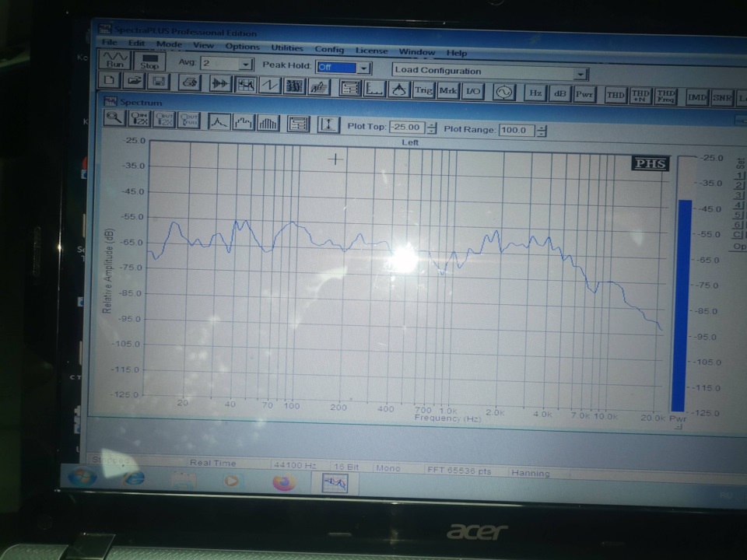Click the dB utility button
This screenshot has height=560, width=747.
pyautogui.click(x=559, y=94)
